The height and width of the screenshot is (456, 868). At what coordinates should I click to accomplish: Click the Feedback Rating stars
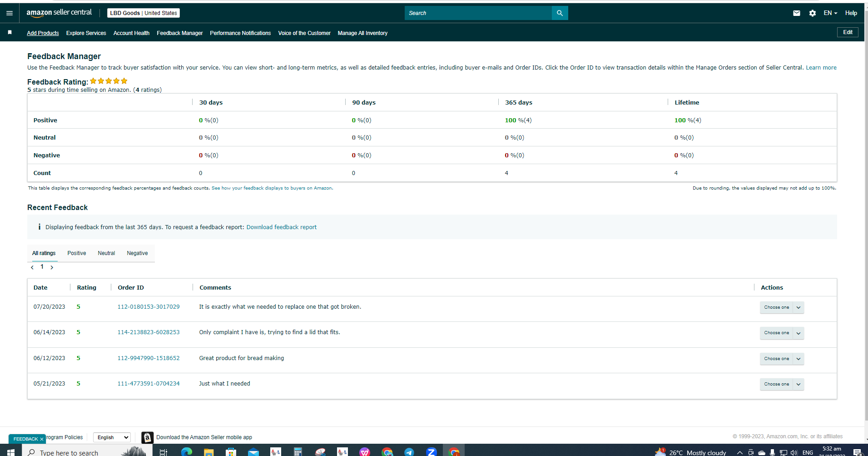click(x=109, y=81)
